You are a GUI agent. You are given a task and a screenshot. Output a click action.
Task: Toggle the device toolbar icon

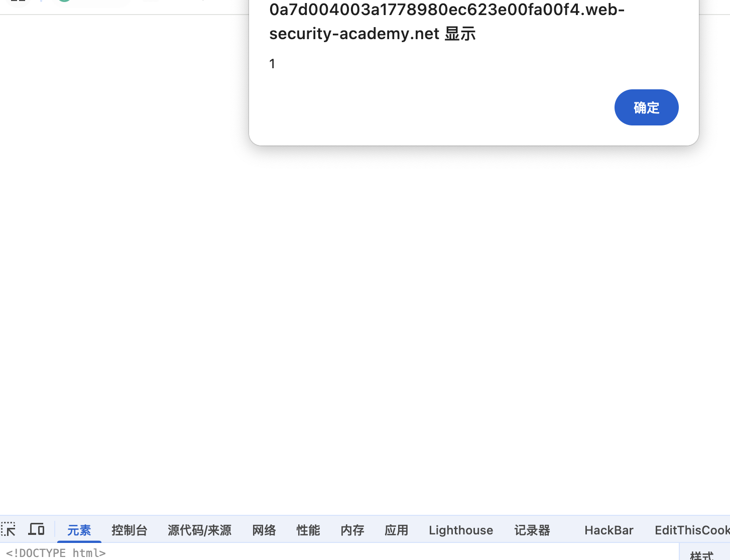click(x=36, y=529)
